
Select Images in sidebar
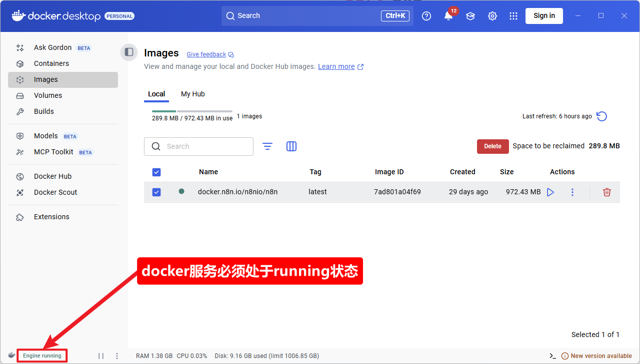coord(63,79)
